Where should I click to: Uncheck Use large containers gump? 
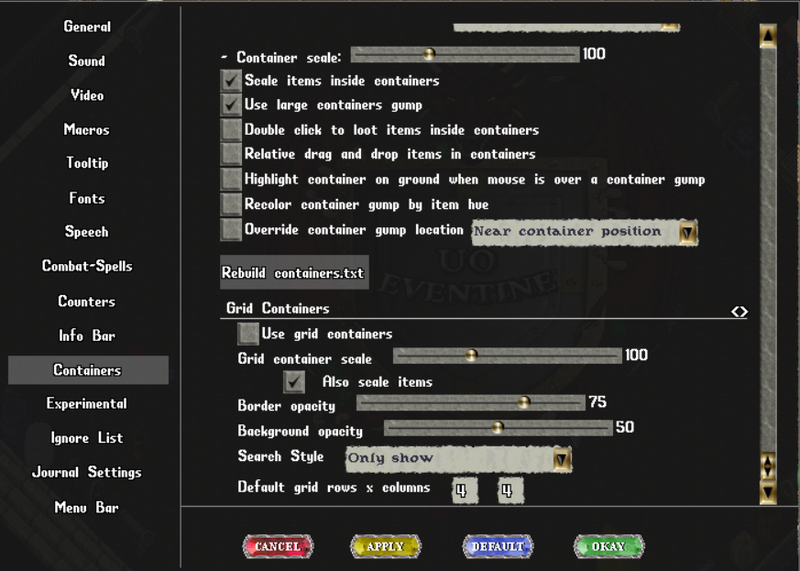pos(231,105)
